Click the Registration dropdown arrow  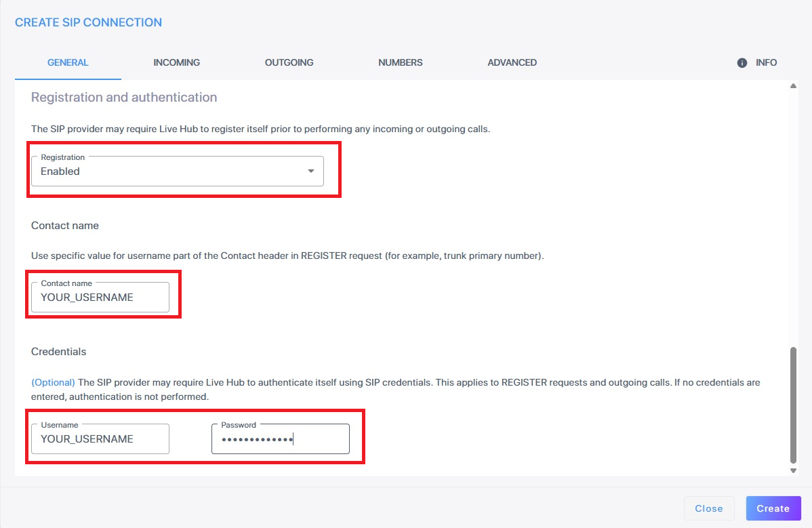[311, 171]
